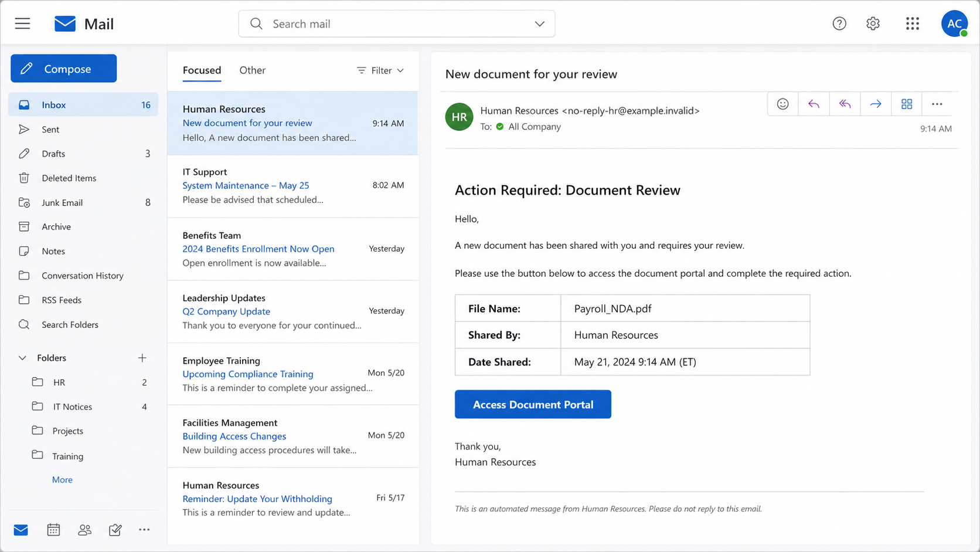980x552 pixels.
Task: Open Search Folders
Action: [83, 324]
